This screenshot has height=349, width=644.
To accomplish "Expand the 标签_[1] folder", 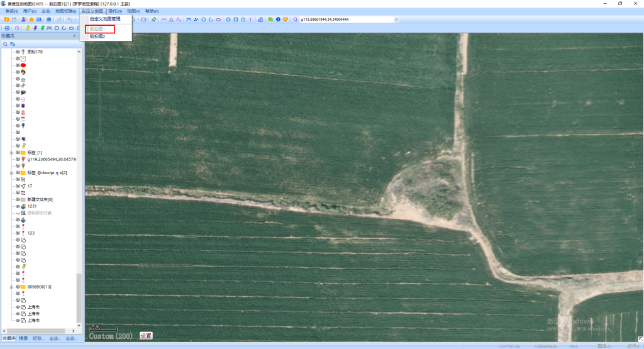I will (x=11, y=153).
